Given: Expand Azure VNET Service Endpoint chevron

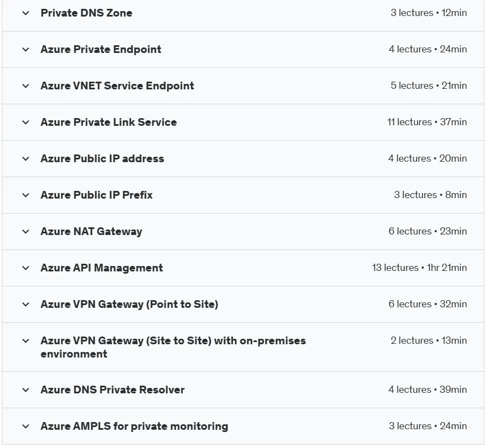Looking at the screenshot, I should 26,86.
